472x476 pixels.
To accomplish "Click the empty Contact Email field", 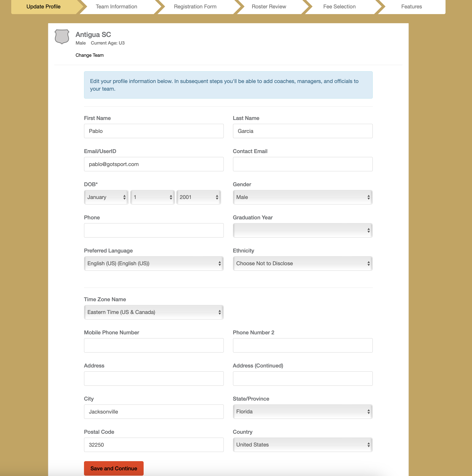I will [x=302, y=164].
